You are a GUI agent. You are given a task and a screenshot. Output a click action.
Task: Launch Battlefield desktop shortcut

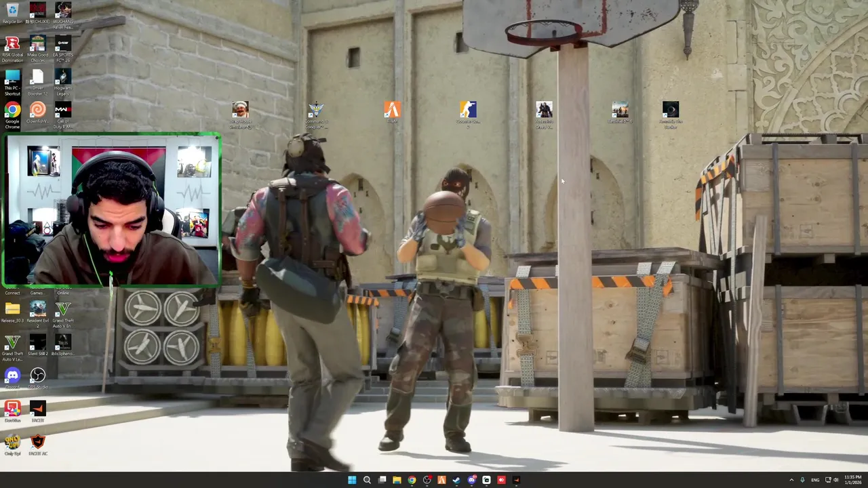tap(620, 113)
